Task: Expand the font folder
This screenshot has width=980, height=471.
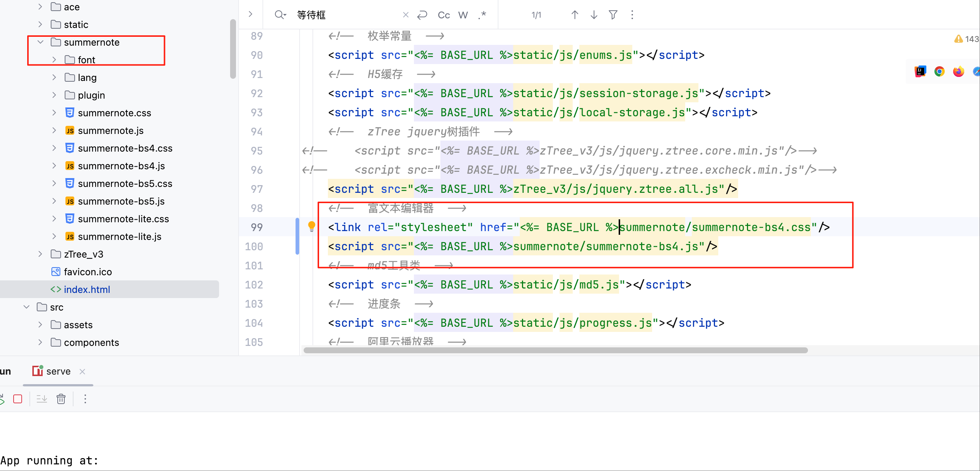Action: [x=54, y=60]
